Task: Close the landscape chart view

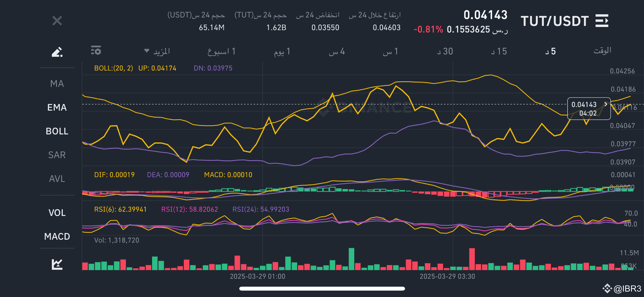Action: pyautogui.click(x=57, y=21)
